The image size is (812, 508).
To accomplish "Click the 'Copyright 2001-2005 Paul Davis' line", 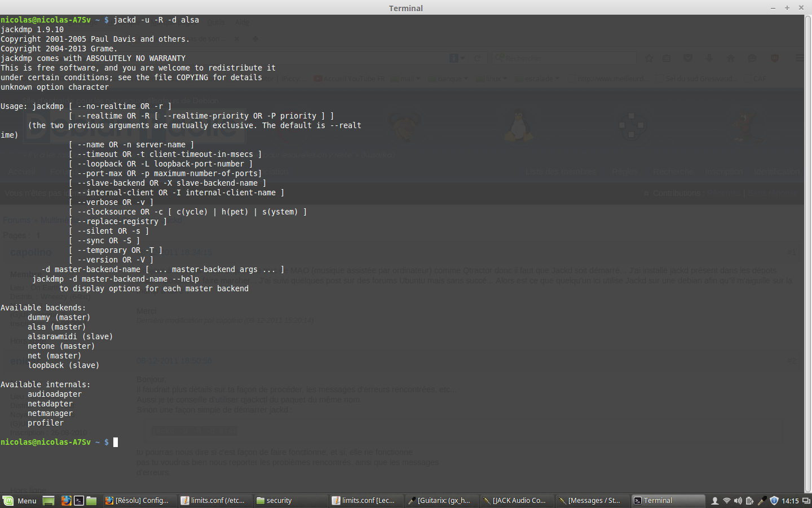I will (95, 39).
